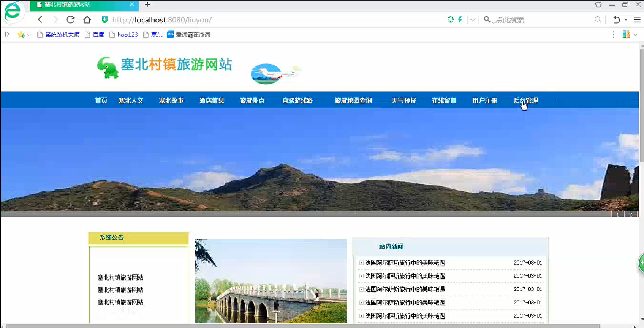Open the 后台管理 menu item
This screenshot has height=328, width=644.
pyautogui.click(x=525, y=100)
